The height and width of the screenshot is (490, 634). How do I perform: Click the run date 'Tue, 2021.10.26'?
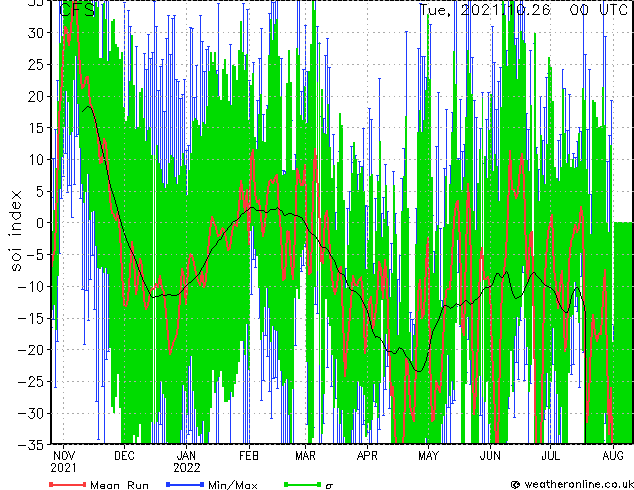point(485,10)
